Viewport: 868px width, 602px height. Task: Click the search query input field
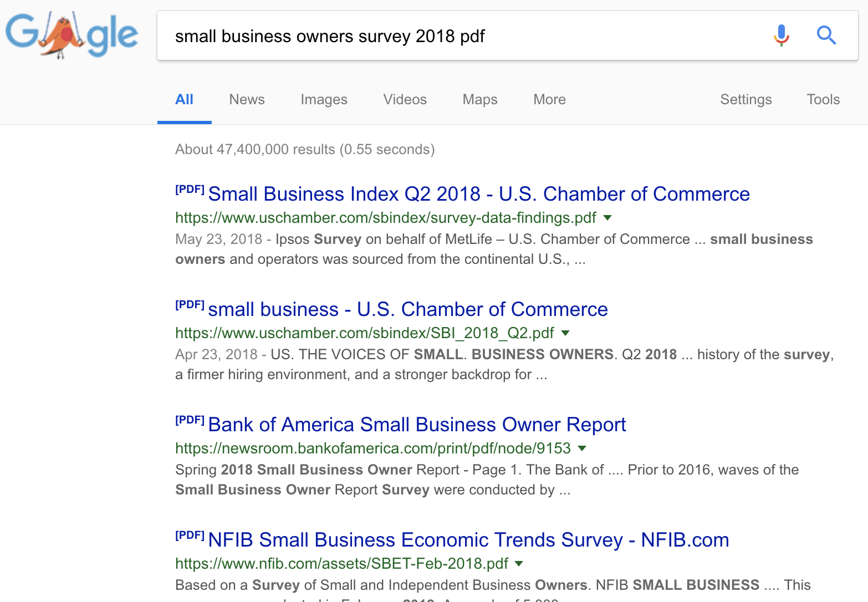click(466, 36)
